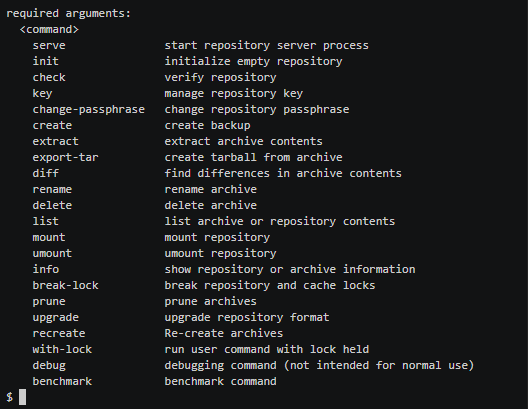Image resolution: width=528 pixels, height=409 pixels.
Task: Click the 'init' command in the list
Action: pos(45,61)
